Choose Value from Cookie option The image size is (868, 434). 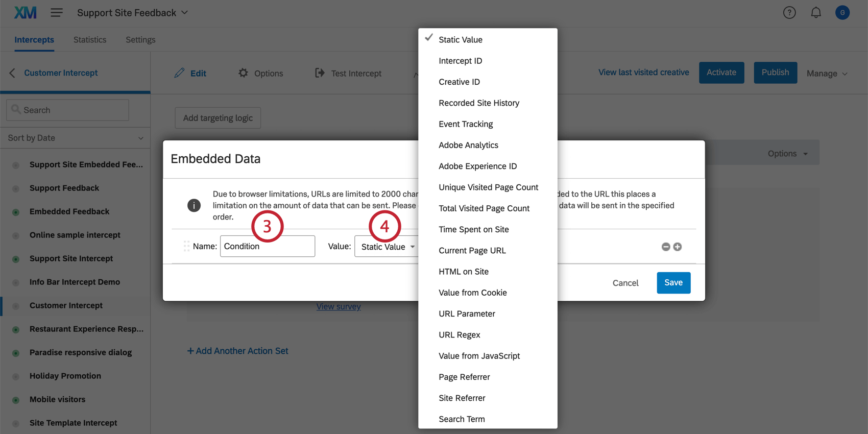(x=472, y=293)
